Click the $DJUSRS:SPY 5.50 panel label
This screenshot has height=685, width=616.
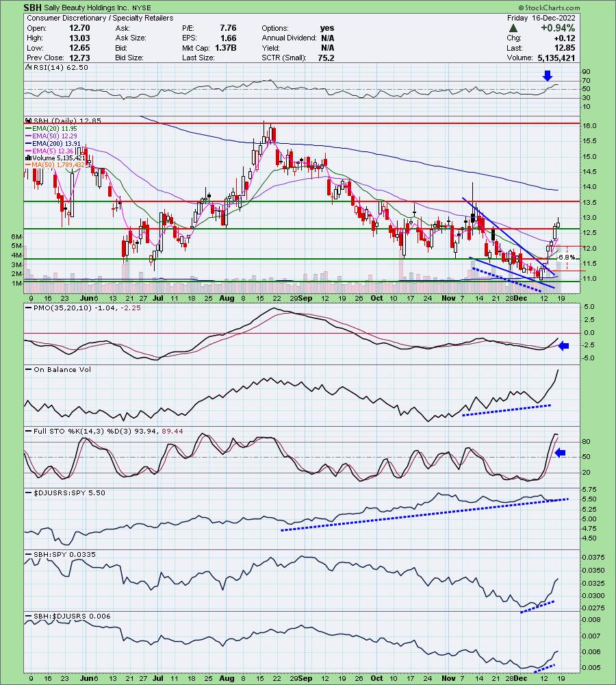click(69, 493)
